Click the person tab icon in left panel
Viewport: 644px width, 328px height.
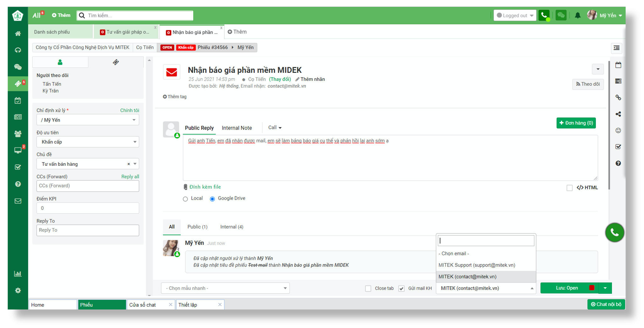pos(60,62)
